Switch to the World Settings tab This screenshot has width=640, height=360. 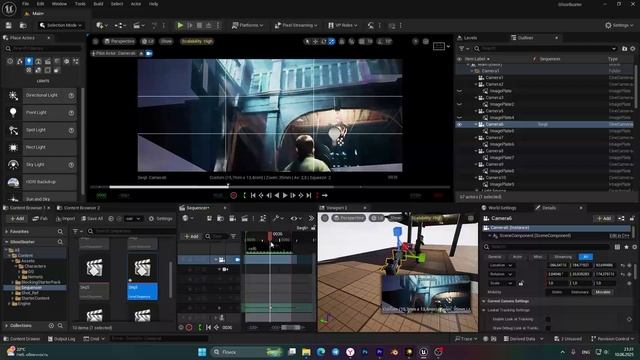499,208
